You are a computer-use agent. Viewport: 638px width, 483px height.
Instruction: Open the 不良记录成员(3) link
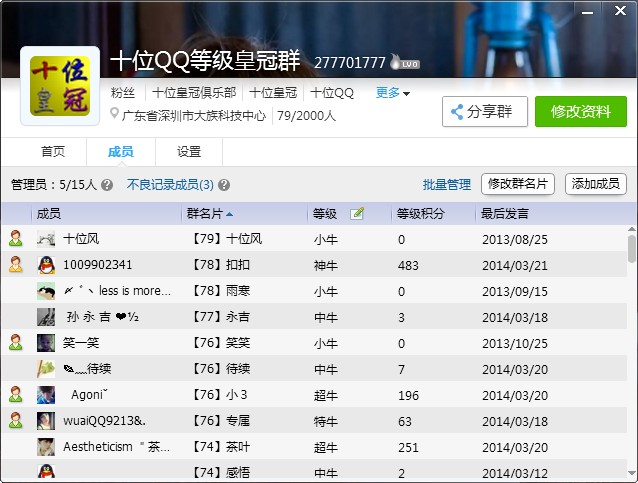[x=170, y=185]
